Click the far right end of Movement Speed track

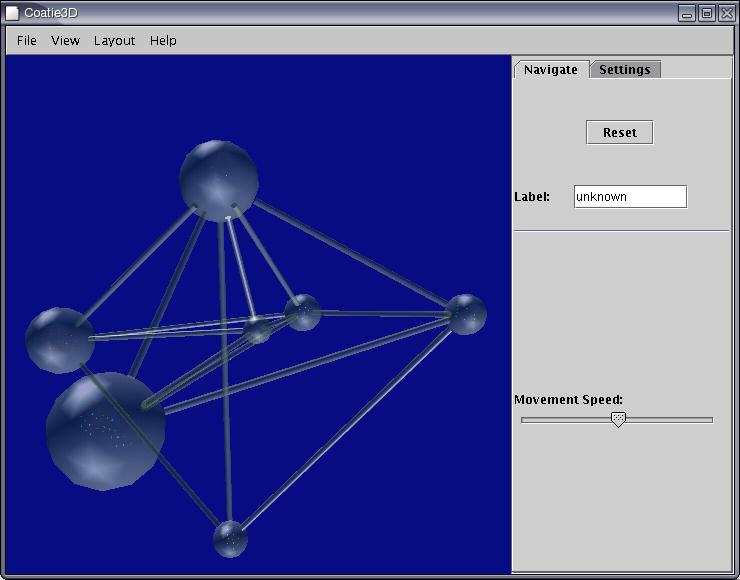(x=711, y=420)
